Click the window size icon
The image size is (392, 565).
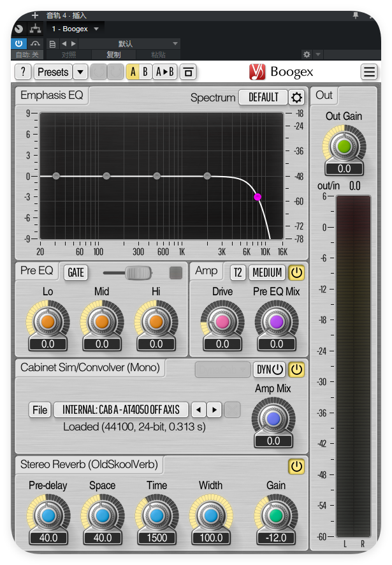coord(187,71)
